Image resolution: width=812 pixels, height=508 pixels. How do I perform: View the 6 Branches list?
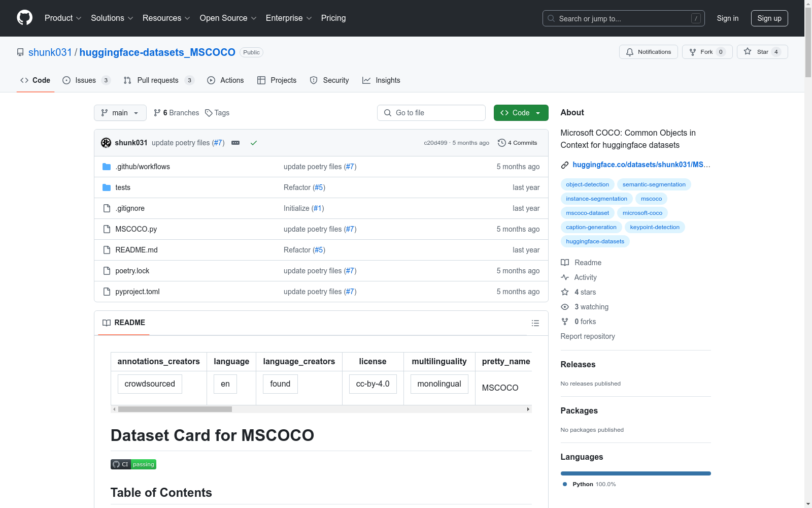pos(177,113)
